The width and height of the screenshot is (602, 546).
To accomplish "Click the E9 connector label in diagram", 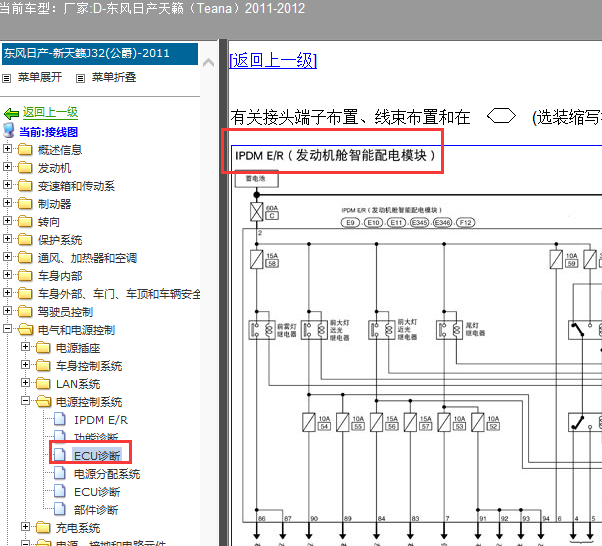I will pyautogui.click(x=350, y=223).
